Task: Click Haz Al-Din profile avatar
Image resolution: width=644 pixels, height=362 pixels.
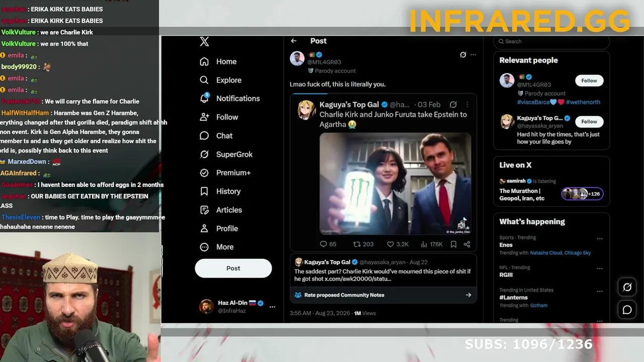Action: [206, 307]
